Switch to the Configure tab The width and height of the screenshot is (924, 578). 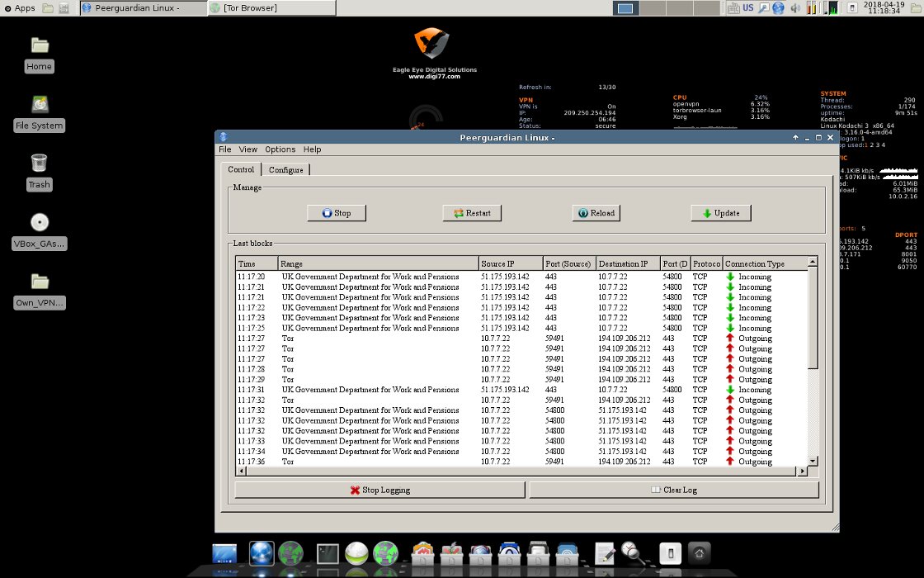[286, 170]
